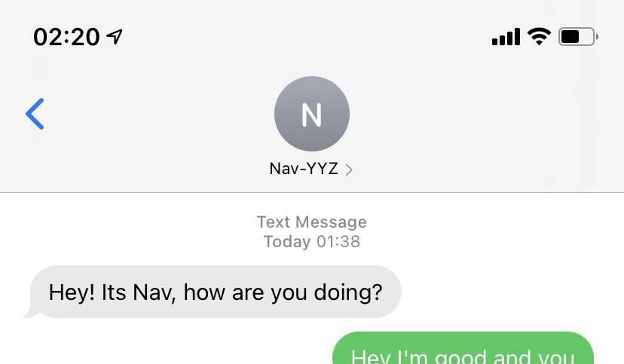Tap the word Hey! in gray bubble
Viewport: 624px width, 364px height.
coord(72,292)
